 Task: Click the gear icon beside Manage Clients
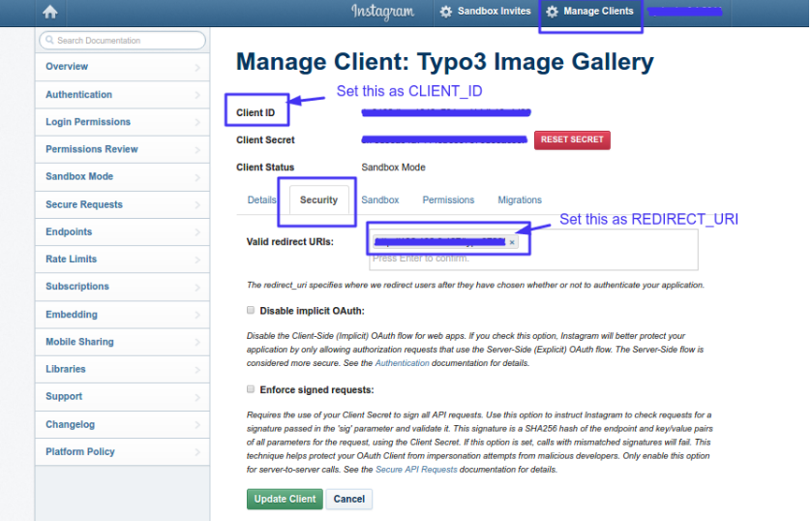[552, 12]
